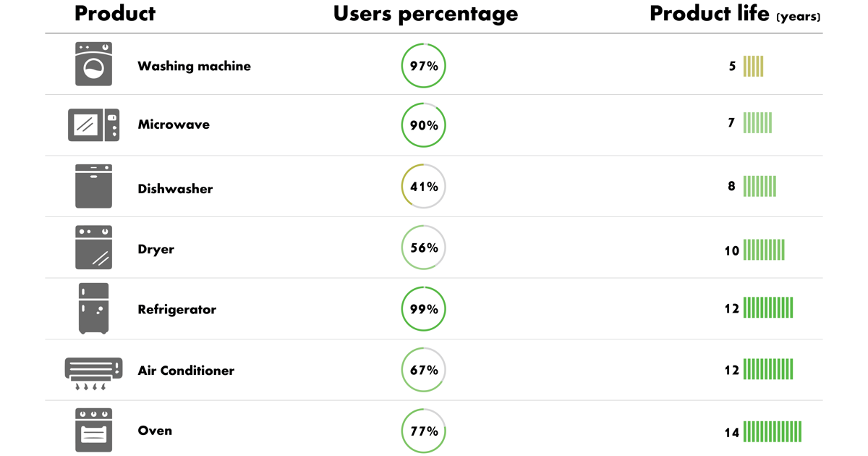Click the air conditioner icon
The image size is (868, 456).
click(93, 373)
